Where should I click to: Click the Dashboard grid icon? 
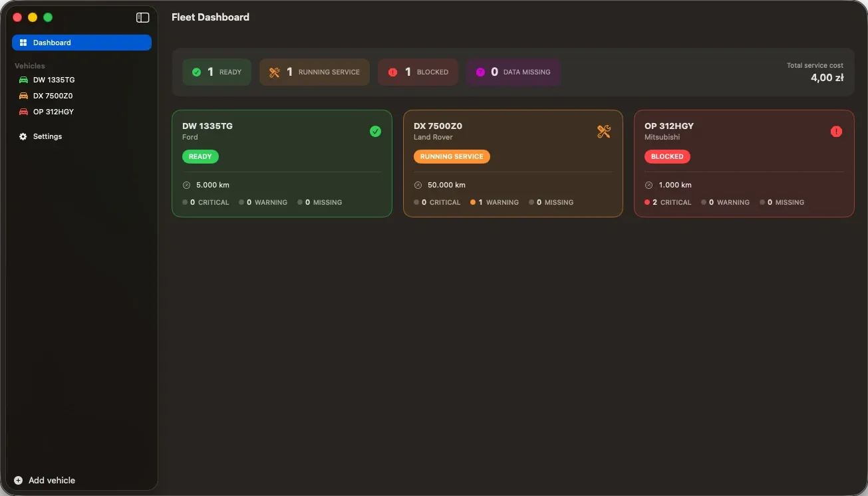point(23,43)
